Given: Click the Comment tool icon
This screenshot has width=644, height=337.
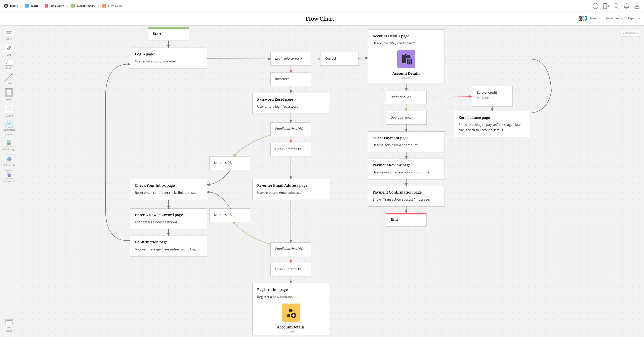Looking at the screenshot, I should (x=9, y=124).
